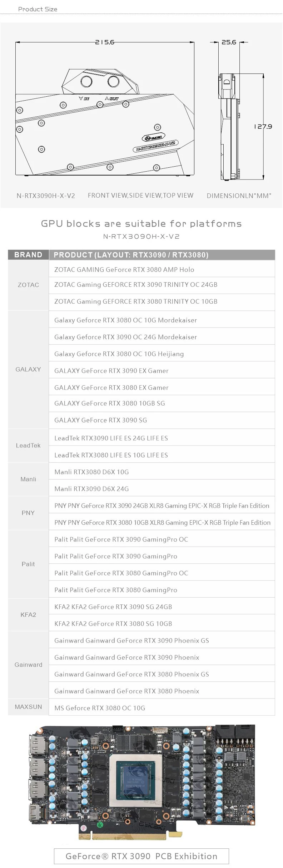Viewport: 283px width, 868px height.
Task: Click the Gainward RTX 3090 Phoenix GS row
Action: [162, 640]
